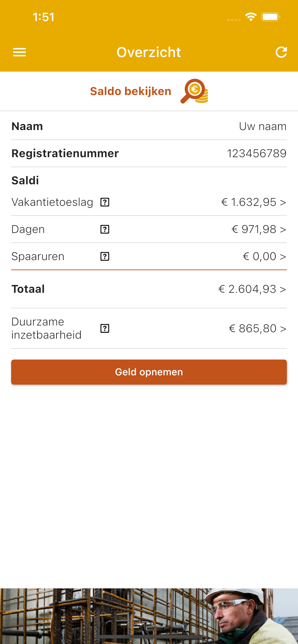298x644 pixels.
Task: Expand Vakantietoeslag amount € 1.632,95
Action: [253, 202]
